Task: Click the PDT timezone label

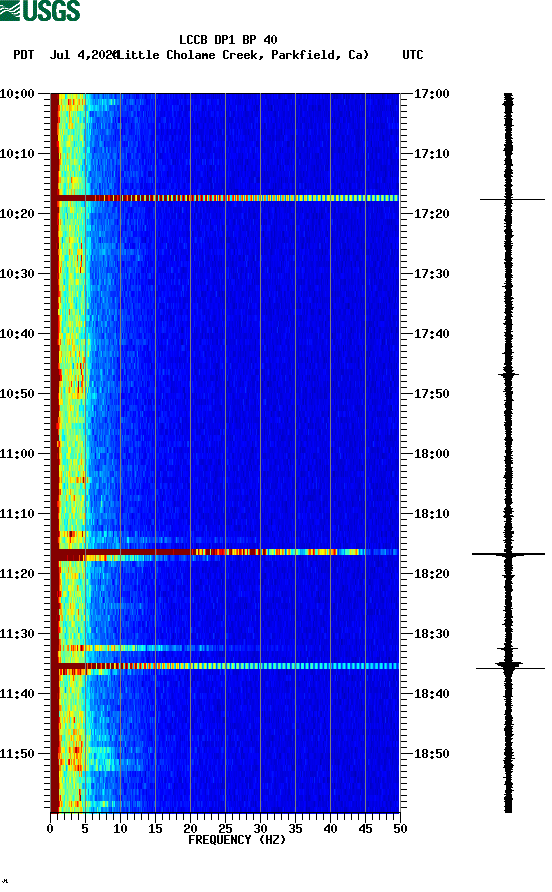Action: click(23, 55)
